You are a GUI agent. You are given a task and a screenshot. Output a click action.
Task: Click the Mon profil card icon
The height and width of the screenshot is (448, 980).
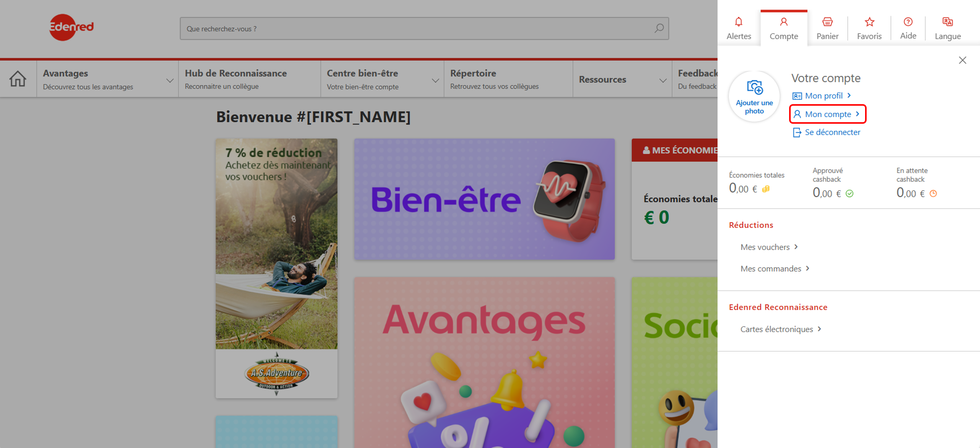797,96
